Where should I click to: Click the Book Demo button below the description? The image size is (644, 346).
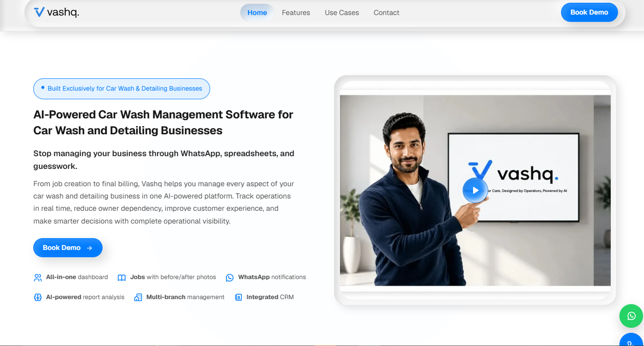pyautogui.click(x=68, y=248)
